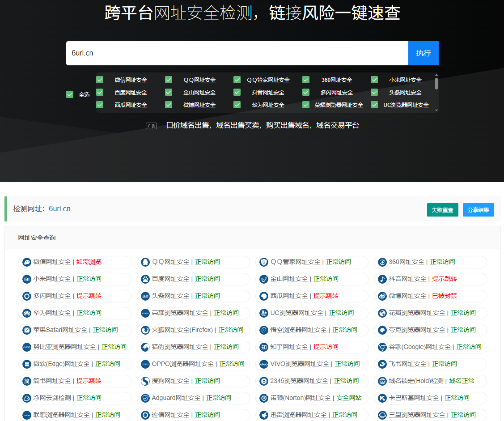Click the UC浏览器 icon in results

click(264, 313)
